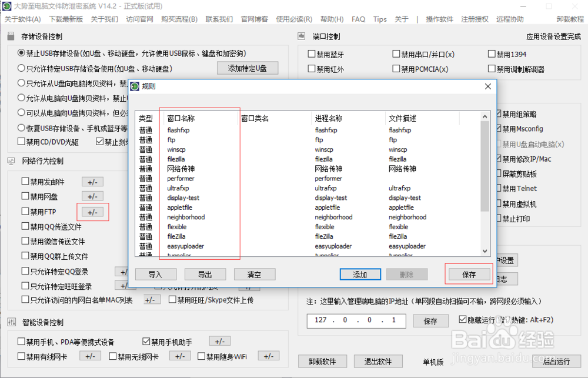Click scroll-down arrow in rules list
This screenshot has height=378, width=588.
(x=485, y=251)
